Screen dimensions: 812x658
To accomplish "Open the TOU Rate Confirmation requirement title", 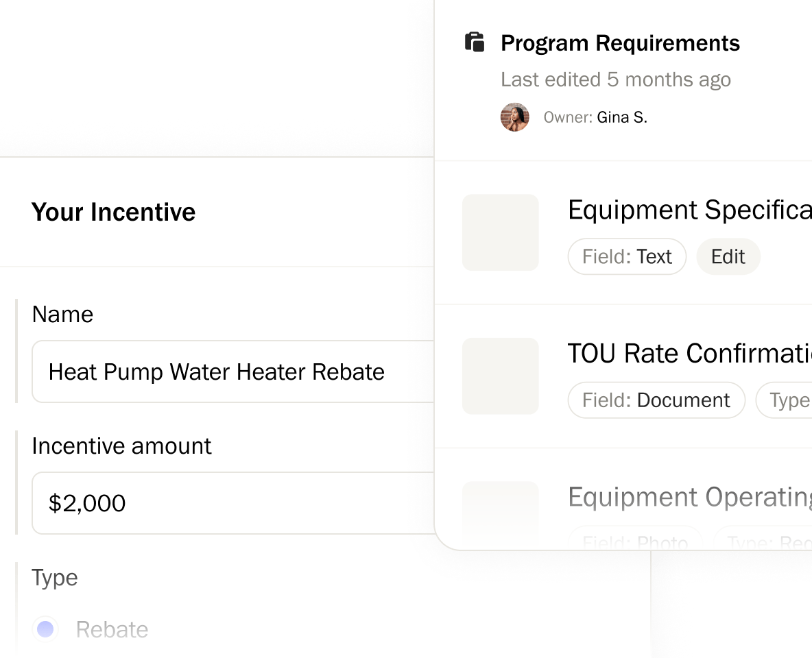I will [689, 354].
